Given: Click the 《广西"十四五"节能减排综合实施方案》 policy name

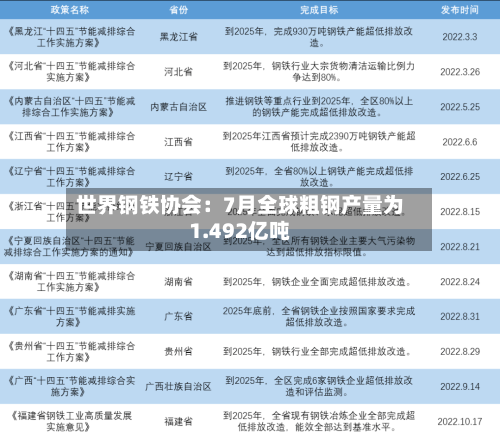Looking at the screenshot, I should [71, 386].
